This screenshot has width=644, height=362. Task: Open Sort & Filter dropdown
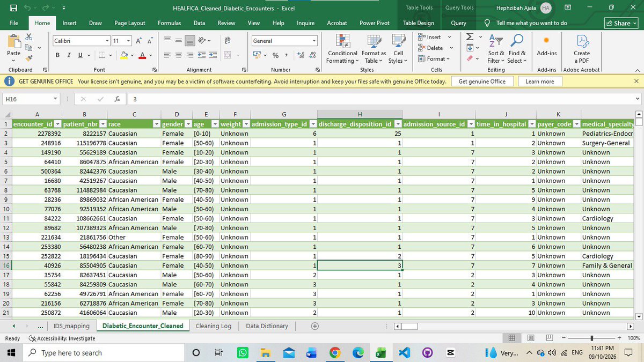point(496,49)
